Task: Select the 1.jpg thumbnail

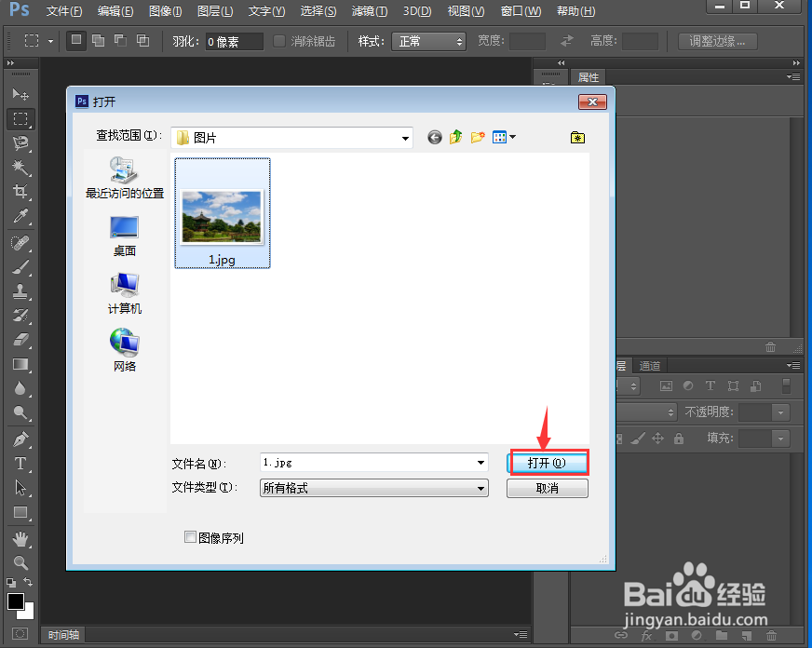Action: click(223, 213)
